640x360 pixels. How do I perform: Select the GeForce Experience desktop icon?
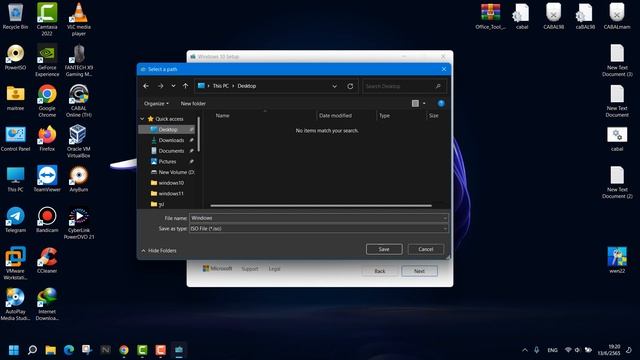(x=47, y=60)
